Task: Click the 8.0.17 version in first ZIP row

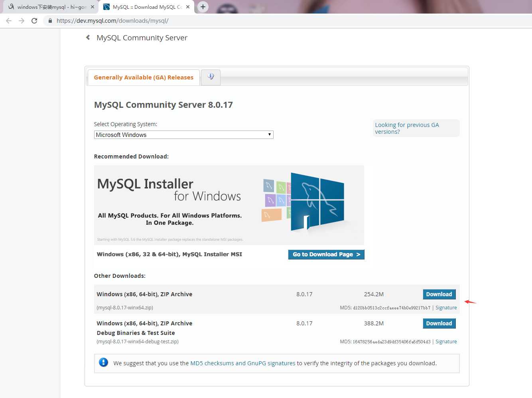Action: tap(304, 294)
